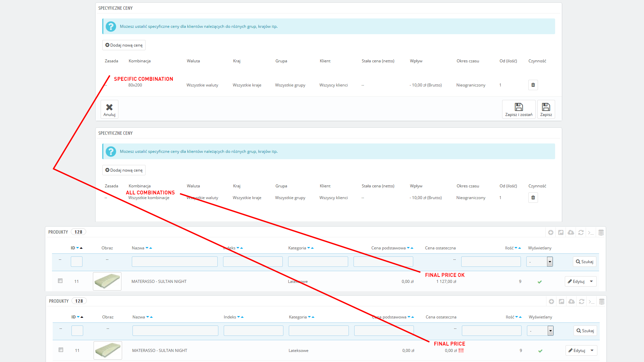Delete the 80x200 combination specific price
Screen dimensions: 644x362
pos(533,85)
